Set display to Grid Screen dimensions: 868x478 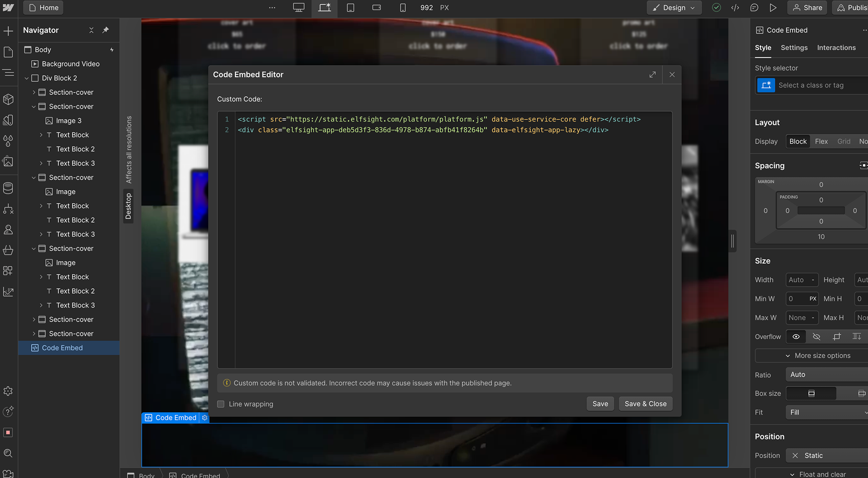tap(844, 141)
